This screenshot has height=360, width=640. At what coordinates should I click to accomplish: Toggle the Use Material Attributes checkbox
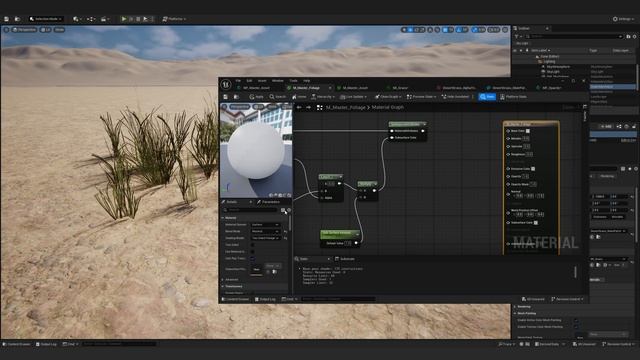[252, 252]
